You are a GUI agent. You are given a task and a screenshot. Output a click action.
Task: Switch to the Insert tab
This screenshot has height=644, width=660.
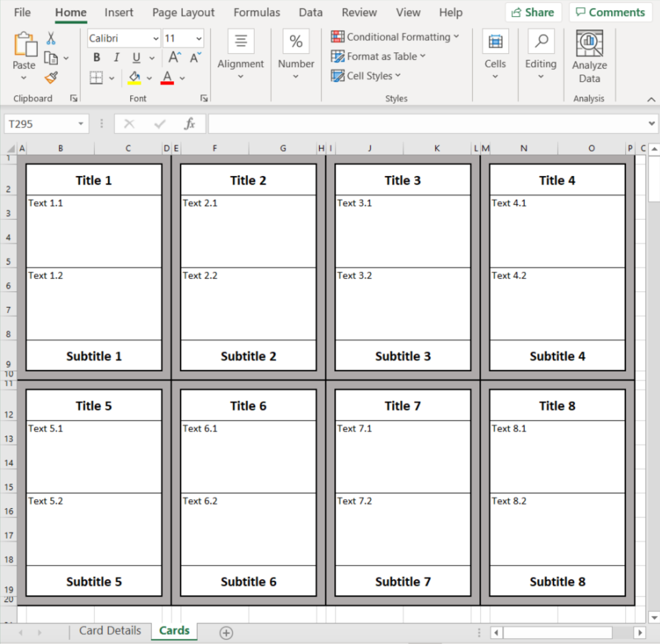119,12
